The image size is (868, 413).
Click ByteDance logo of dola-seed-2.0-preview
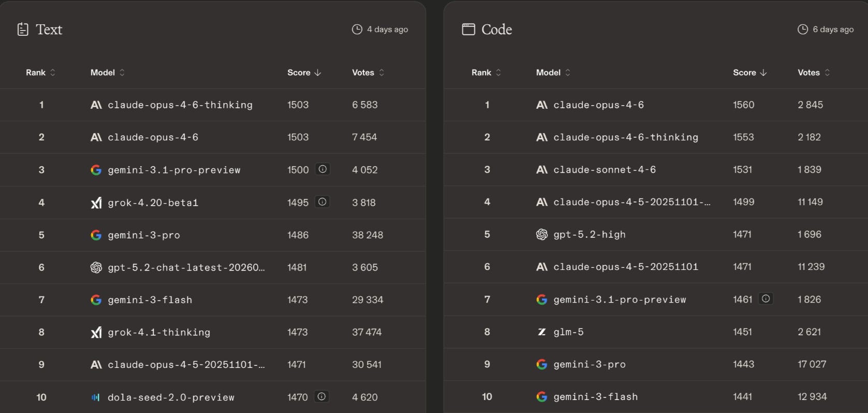[x=96, y=397]
